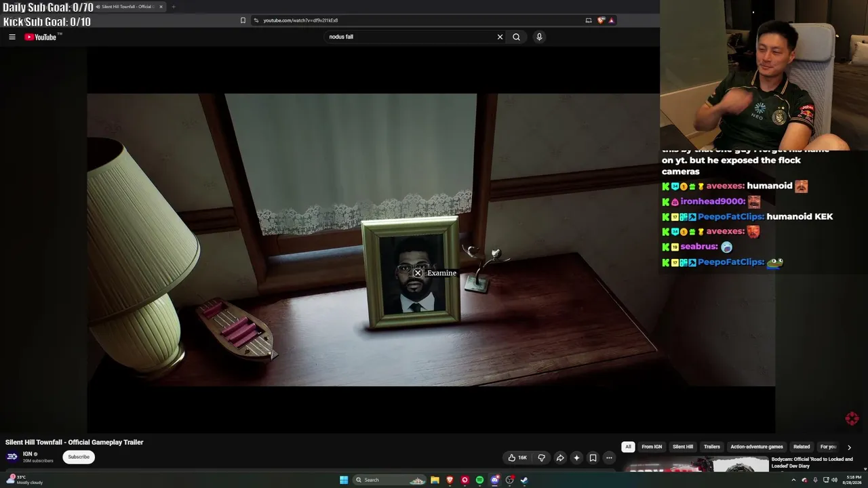Clear the 'nodus fall' search text
The height and width of the screenshot is (488, 868).
[500, 37]
